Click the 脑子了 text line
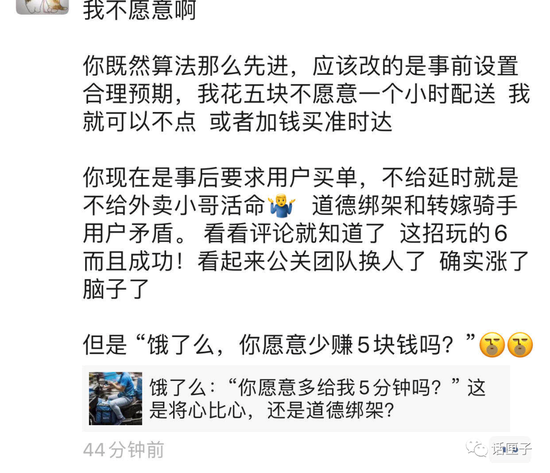The height and width of the screenshot is (473, 550). pos(116,289)
